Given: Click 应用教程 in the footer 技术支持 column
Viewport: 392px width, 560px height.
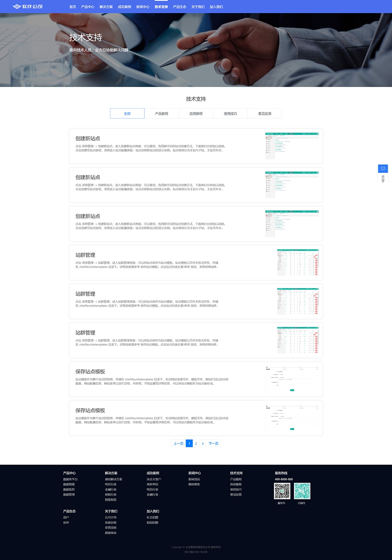Looking at the screenshot, I should click(x=236, y=484).
